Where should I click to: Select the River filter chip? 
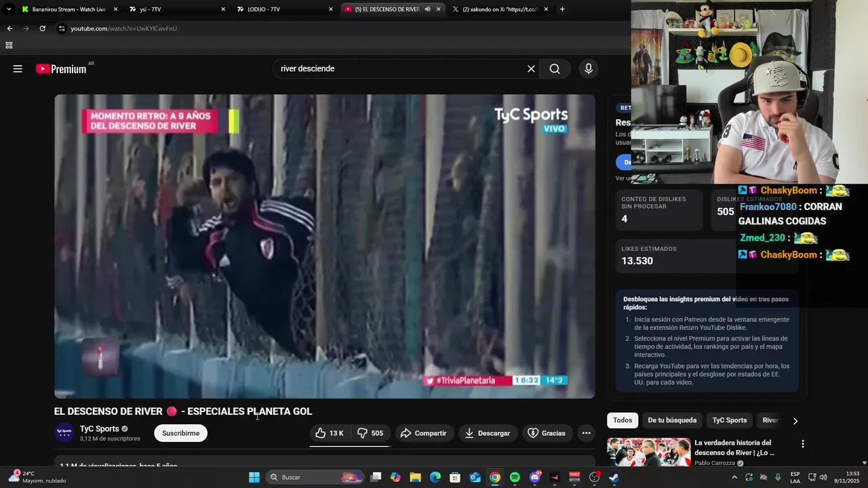click(770, 420)
